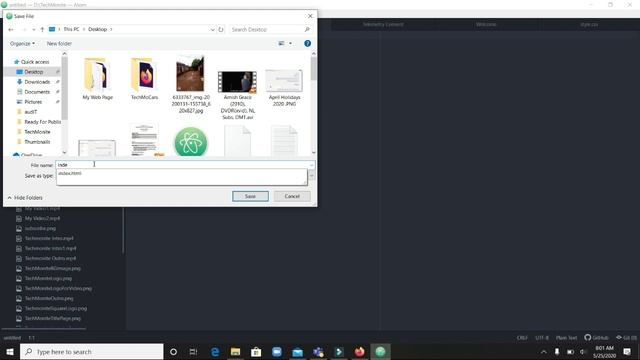Open My Video2.mp4 in Atom tree view
The height and width of the screenshot is (360, 640).
pos(42,218)
